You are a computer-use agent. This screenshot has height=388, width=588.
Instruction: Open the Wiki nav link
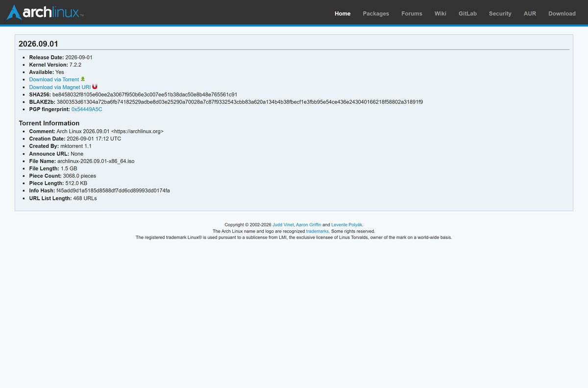(x=441, y=13)
